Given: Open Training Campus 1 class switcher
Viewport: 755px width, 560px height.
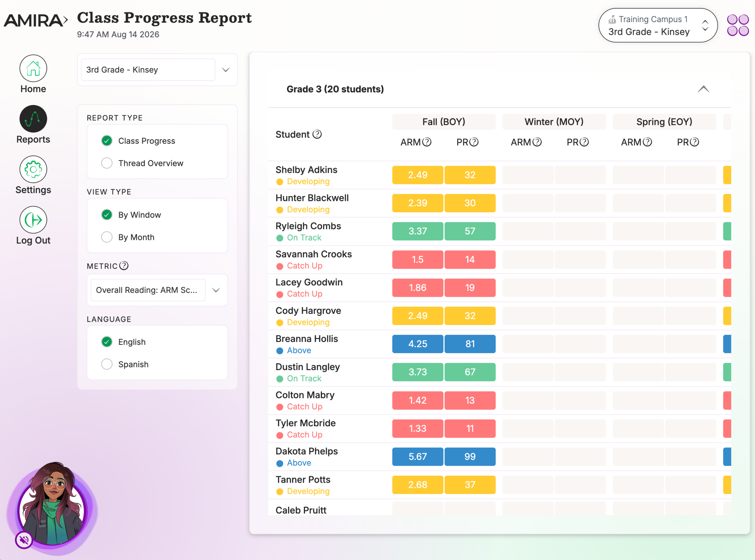Looking at the screenshot, I should (658, 25).
